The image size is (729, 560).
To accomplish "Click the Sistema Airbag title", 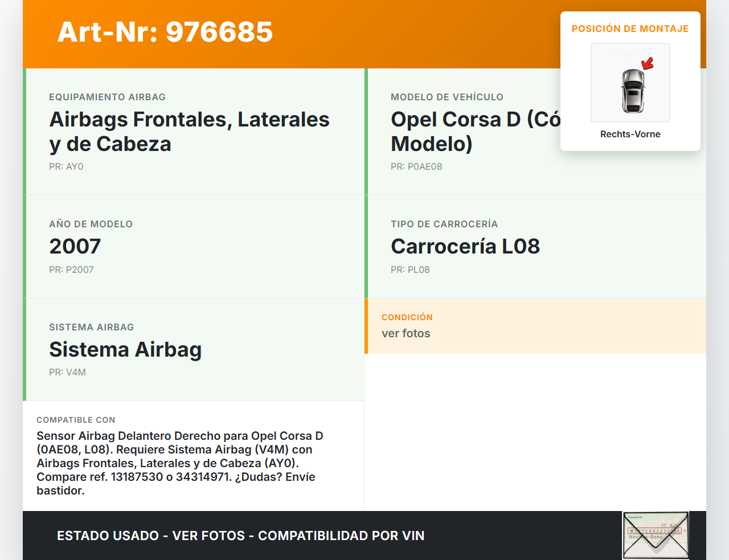I will [x=125, y=349].
